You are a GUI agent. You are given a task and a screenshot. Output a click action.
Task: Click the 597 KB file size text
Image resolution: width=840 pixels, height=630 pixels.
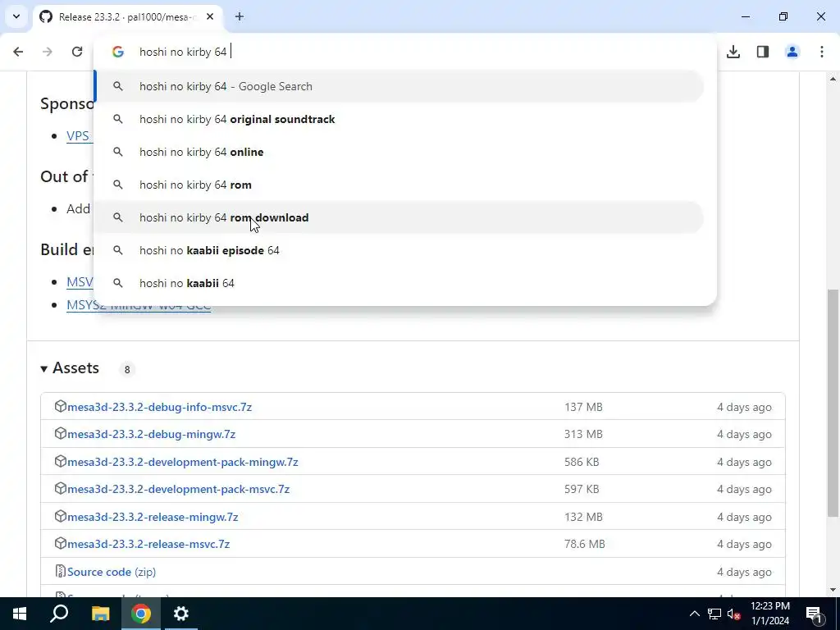pos(582,489)
